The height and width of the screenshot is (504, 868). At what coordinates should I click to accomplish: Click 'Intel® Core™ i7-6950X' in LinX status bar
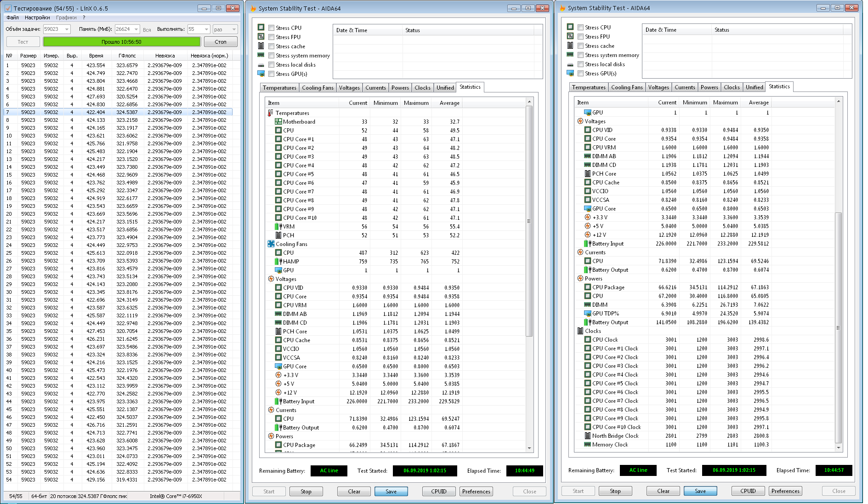(176, 496)
